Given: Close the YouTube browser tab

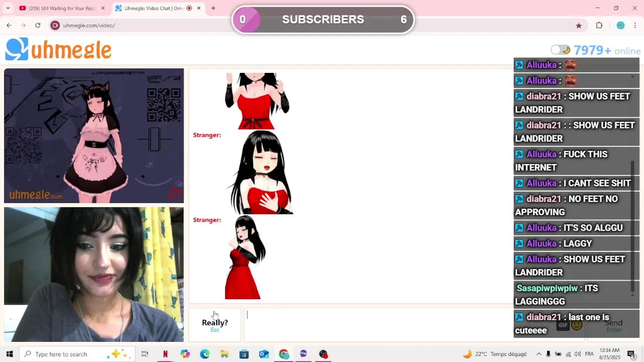Looking at the screenshot, I should click(103, 8).
